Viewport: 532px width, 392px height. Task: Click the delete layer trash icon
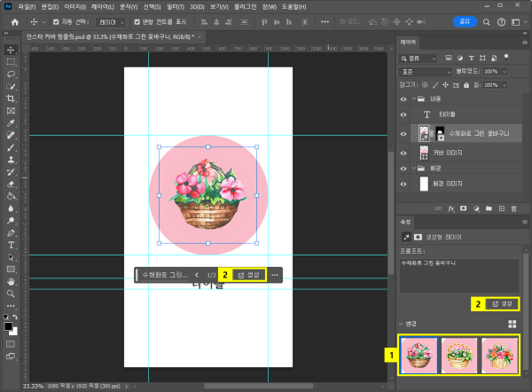coord(513,208)
